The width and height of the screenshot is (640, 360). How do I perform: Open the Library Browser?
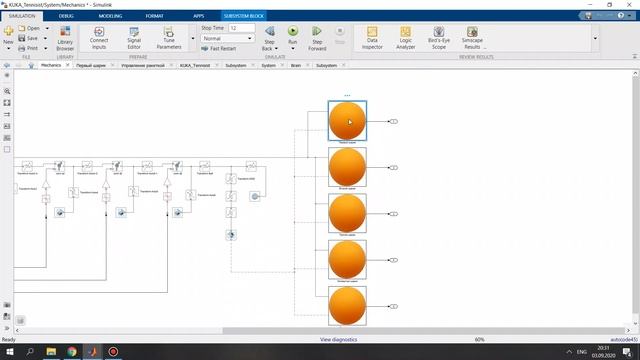(65, 39)
